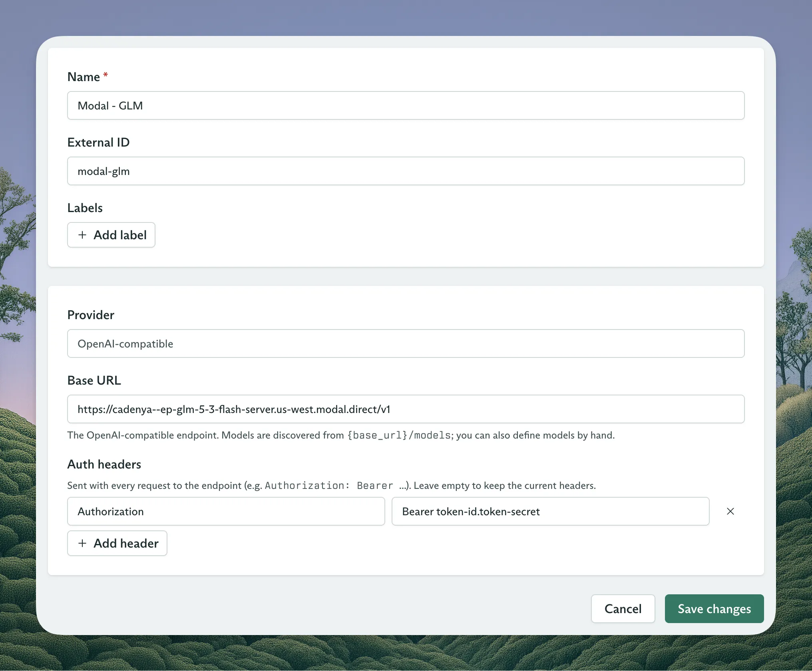The width and height of the screenshot is (812, 671).
Task: Click the Provider label
Action: pyautogui.click(x=91, y=315)
